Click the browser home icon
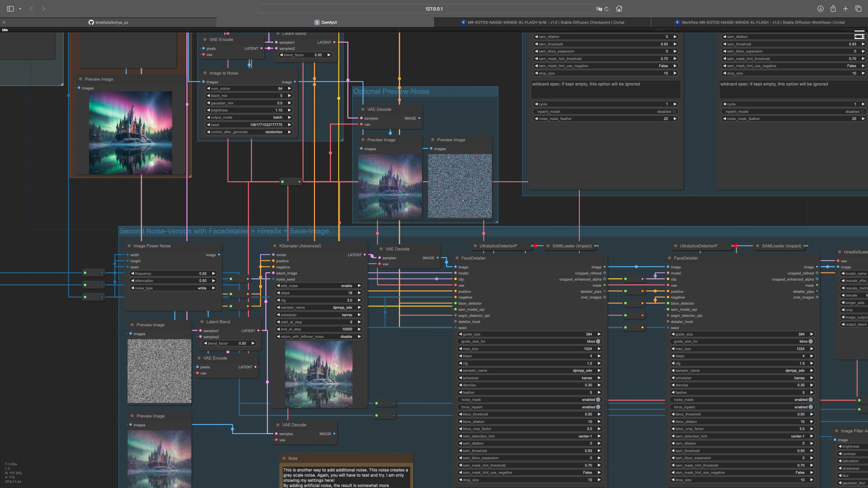The height and width of the screenshot is (488, 868). coord(619,9)
